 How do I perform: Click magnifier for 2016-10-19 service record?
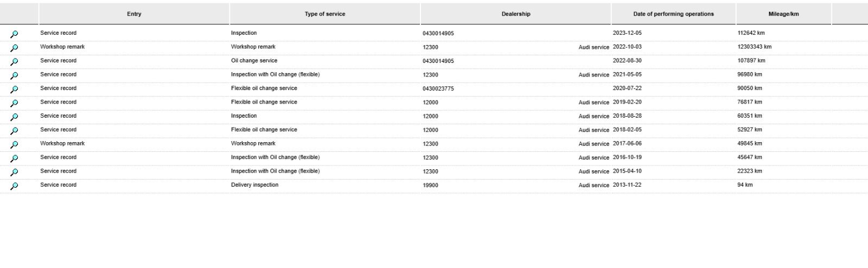coord(14,158)
